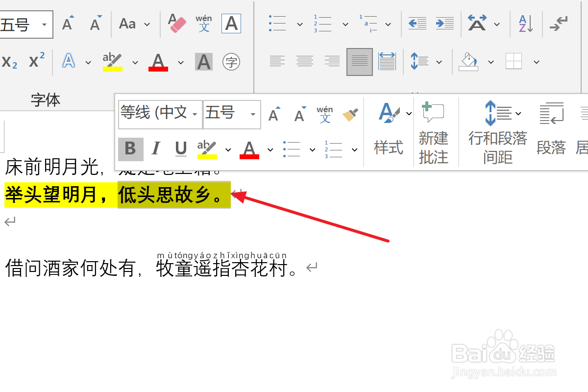The height and width of the screenshot is (392, 588).
Task: Open the line spacing dropdown in the ribbon
Action: click(439, 61)
